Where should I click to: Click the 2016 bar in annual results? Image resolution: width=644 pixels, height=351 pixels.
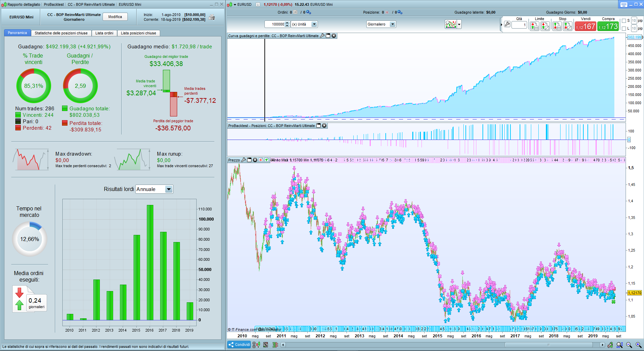150,262
